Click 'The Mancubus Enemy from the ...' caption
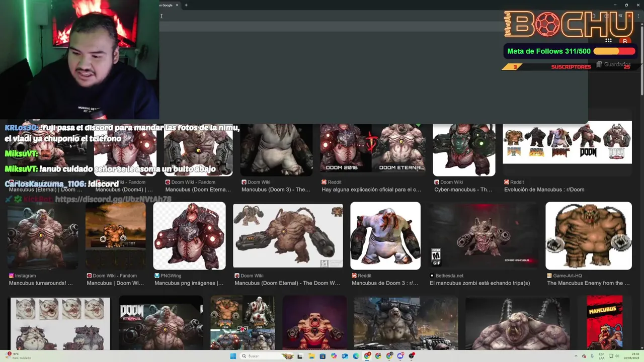Viewport: 644px width, 362px height. (588, 283)
